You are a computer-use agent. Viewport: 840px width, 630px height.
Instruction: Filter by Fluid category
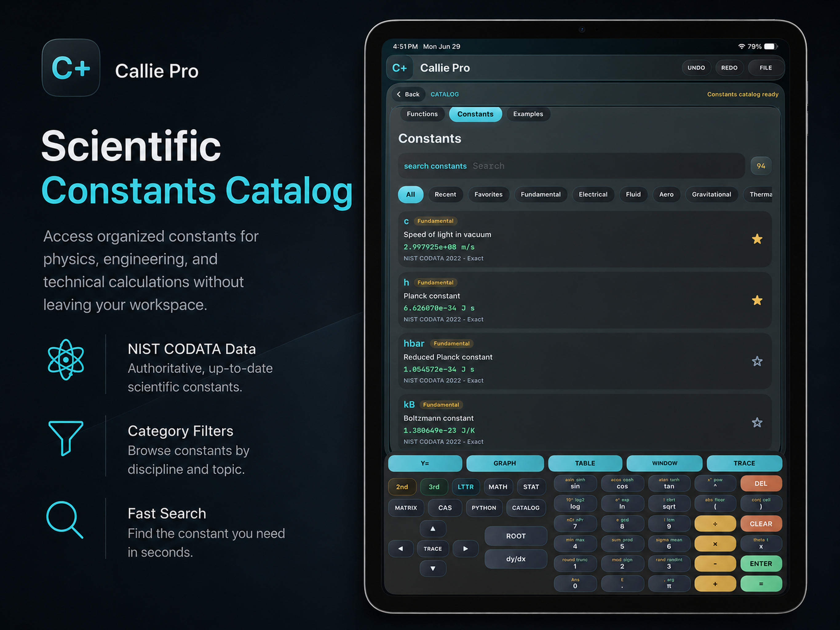pyautogui.click(x=633, y=194)
